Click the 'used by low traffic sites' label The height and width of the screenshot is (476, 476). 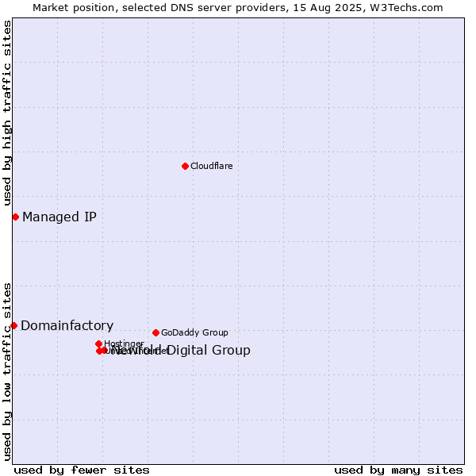7,372
